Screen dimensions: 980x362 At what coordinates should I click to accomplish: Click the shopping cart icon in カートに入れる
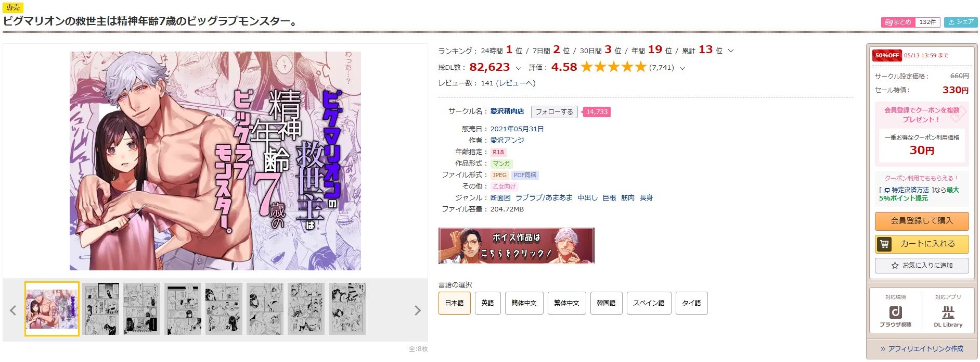pyautogui.click(x=884, y=244)
